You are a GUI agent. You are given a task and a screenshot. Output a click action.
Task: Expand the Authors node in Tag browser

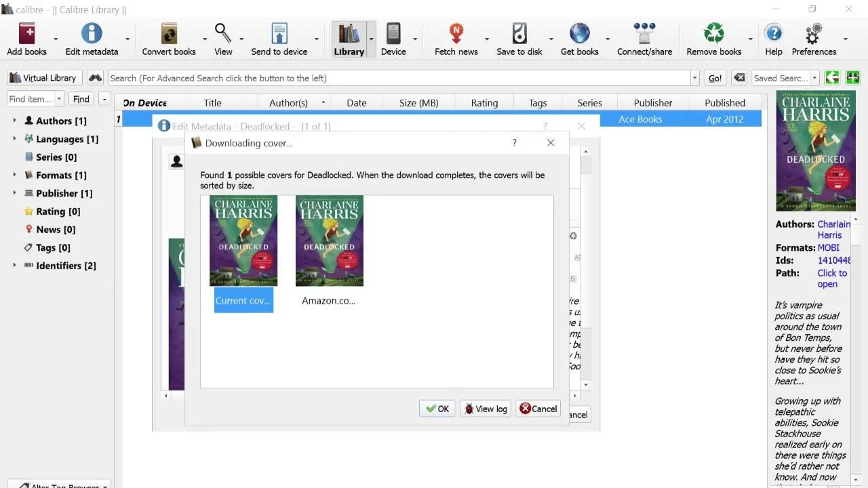(x=13, y=121)
